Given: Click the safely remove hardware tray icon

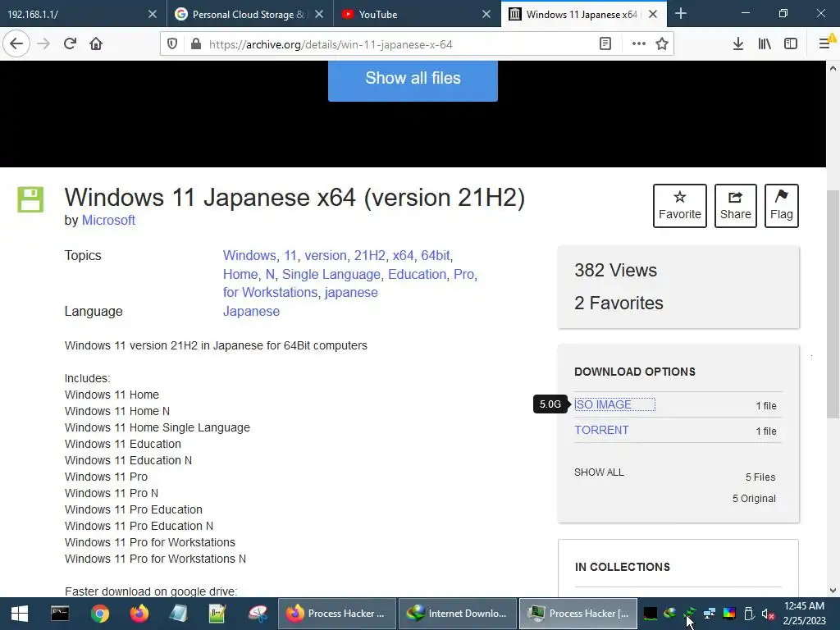Looking at the screenshot, I should [x=749, y=614].
